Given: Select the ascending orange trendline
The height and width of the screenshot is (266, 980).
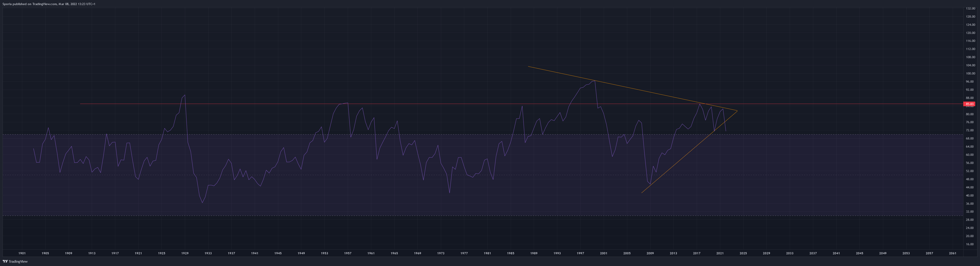Looking at the screenshot, I should (689, 152).
